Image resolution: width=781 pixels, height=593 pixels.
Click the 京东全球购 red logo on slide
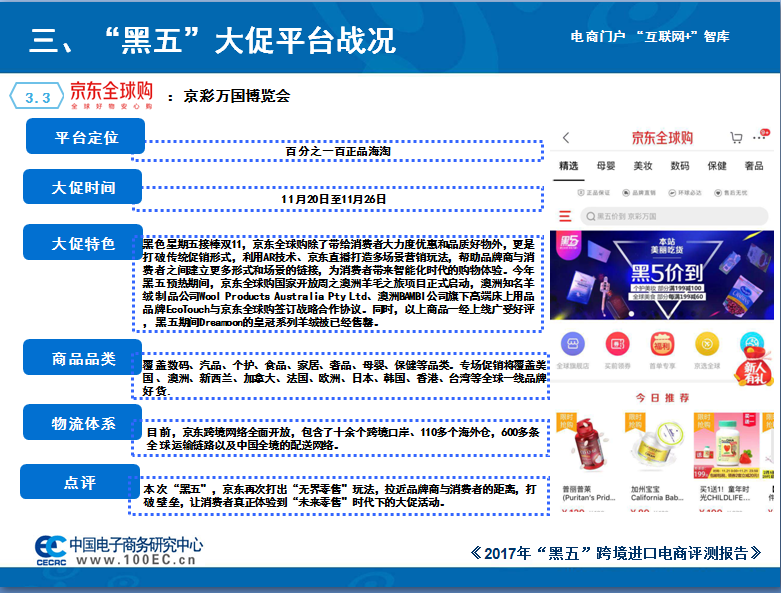click(111, 94)
